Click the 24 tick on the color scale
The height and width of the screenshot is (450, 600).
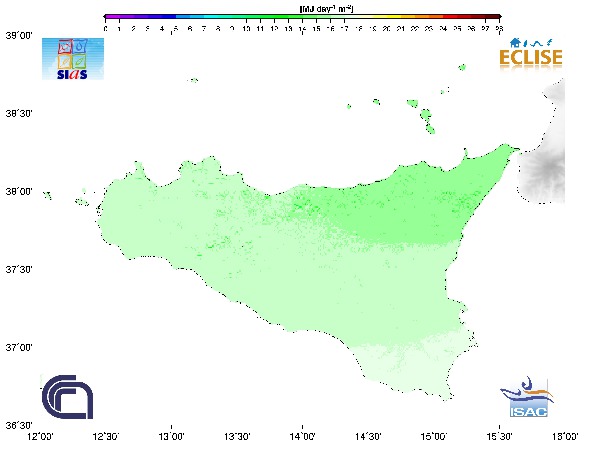(x=443, y=29)
